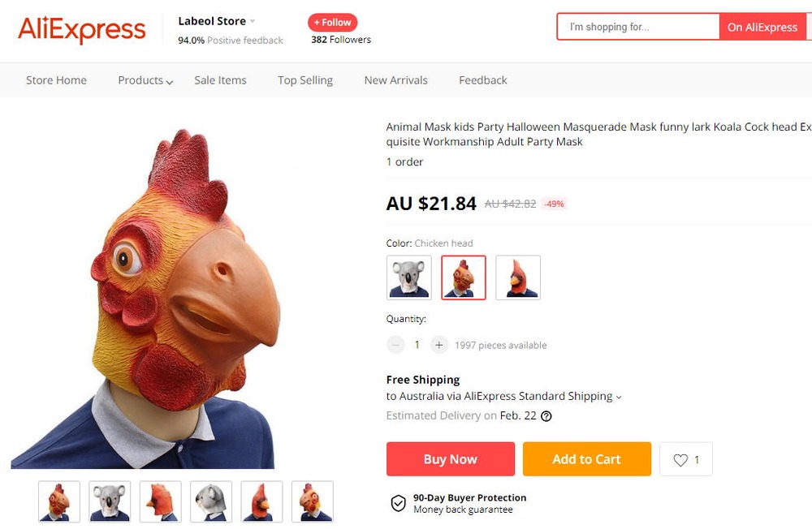Click the estimated delivery help icon
The image size is (812, 529).
(546, 416)
